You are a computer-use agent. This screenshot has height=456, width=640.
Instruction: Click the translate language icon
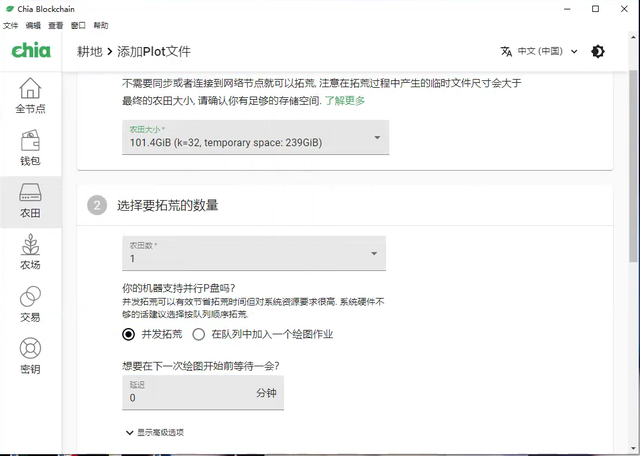(506, 51)
